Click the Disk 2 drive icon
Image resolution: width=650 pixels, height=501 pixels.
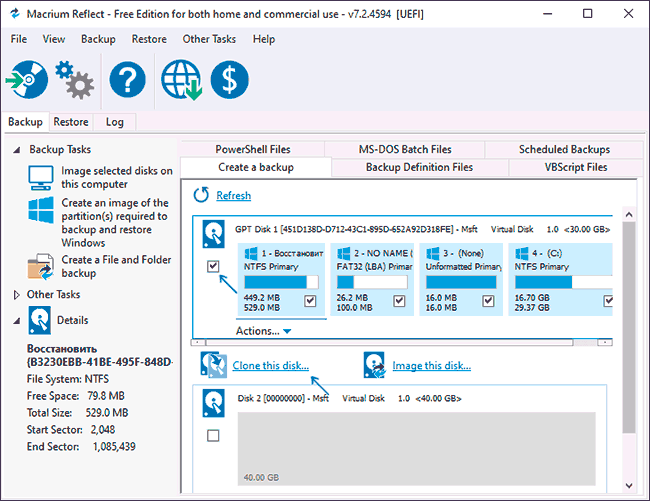point(213,403)
